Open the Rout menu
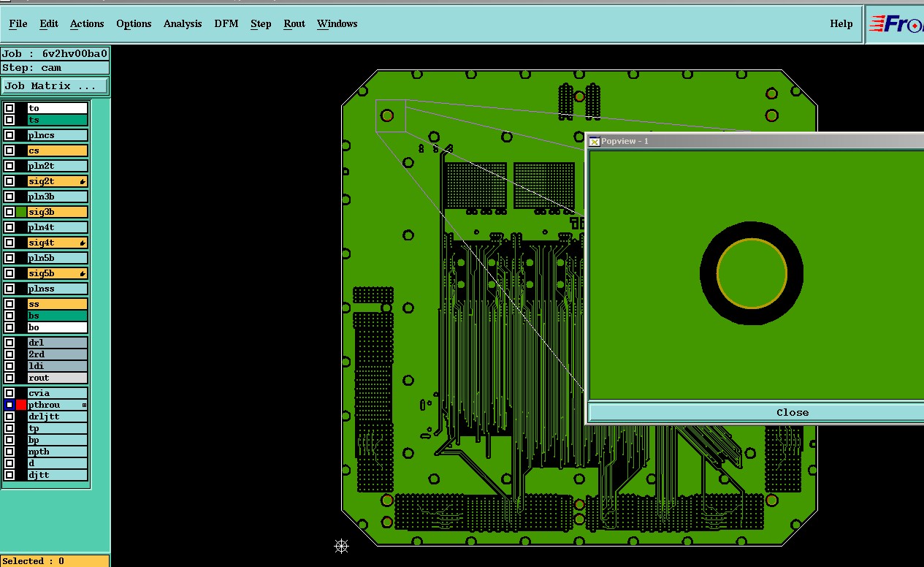924x567 pixels. click(294, 24)
